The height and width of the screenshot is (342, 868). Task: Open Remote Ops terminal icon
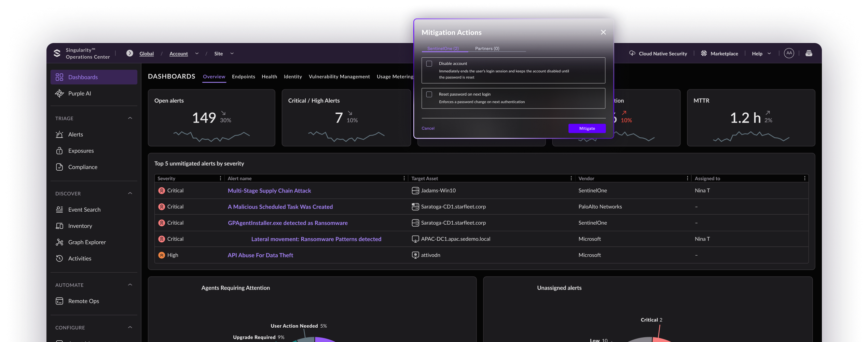[x=59, y=301]
